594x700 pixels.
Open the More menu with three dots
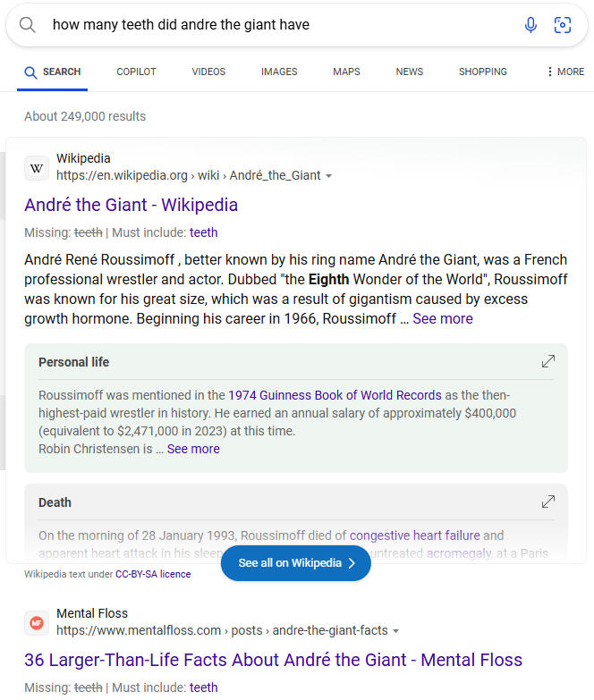pyautogui.click(x=564, y=72)
